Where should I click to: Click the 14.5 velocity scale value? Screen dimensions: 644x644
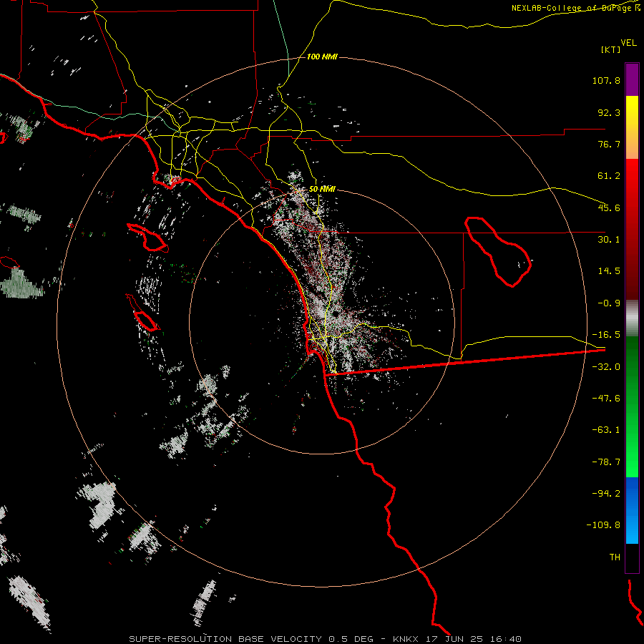pos(609,271)
